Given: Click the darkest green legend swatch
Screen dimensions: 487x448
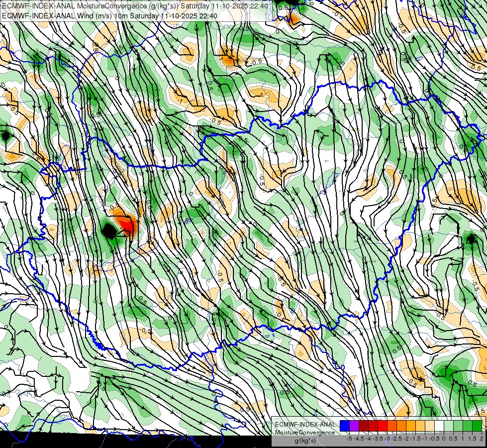Looking at the screenshot, I should (x=477, y=426).
